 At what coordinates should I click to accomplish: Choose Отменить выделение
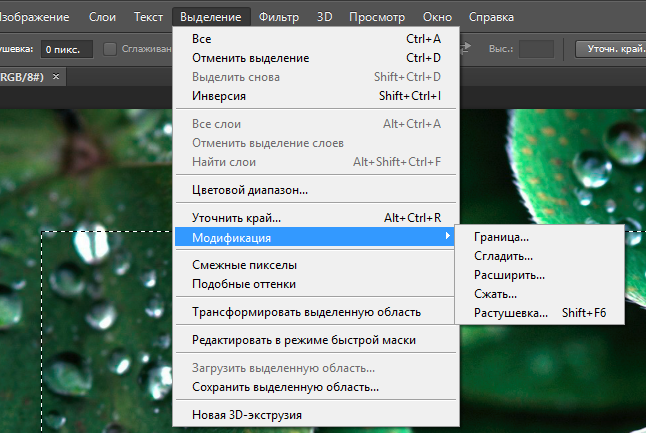pos(316,58)
